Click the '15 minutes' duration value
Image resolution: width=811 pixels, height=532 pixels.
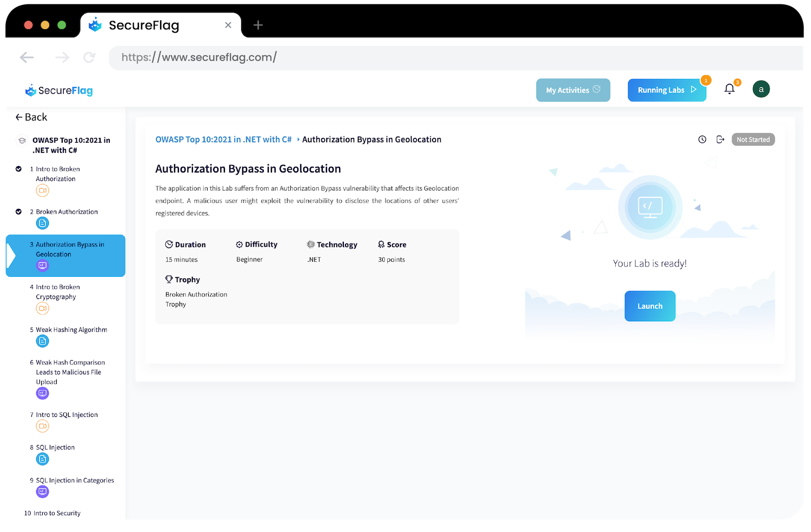(x=182, y=260)
